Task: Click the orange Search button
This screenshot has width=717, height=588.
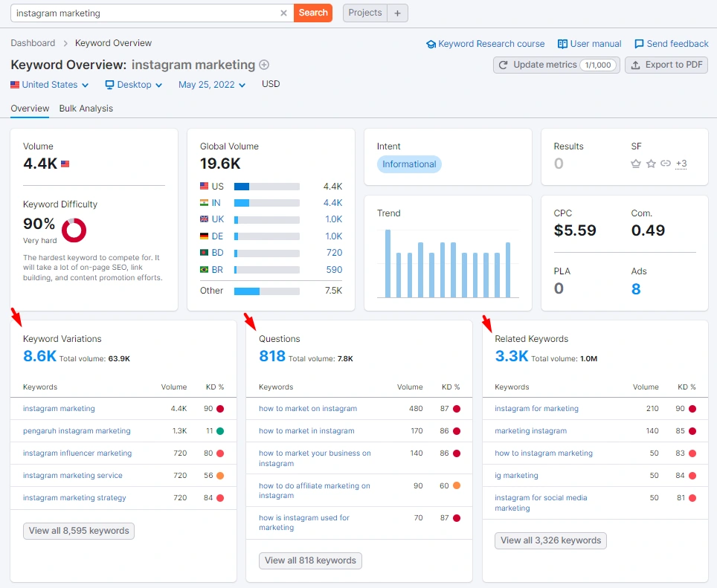Action: pyautogui.click(x=313, y=13)
